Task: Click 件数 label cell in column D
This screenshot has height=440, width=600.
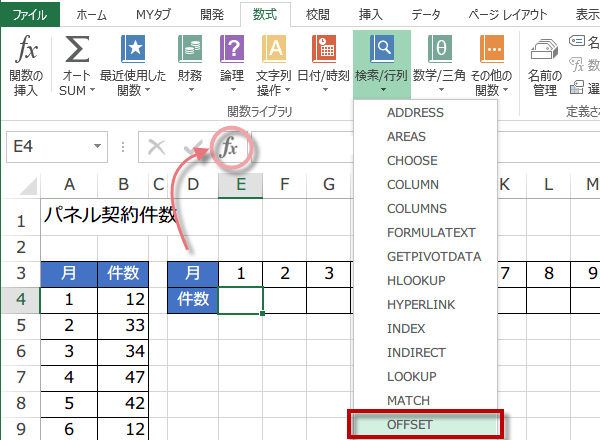Action: click(x=193, y=300)
